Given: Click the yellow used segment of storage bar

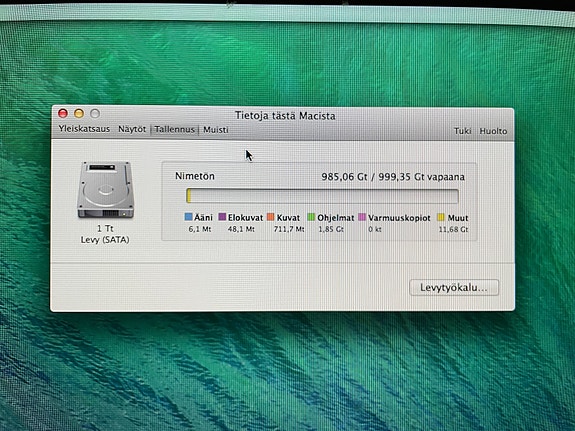Looking at the screenshot, I should (x=189, y=196).
